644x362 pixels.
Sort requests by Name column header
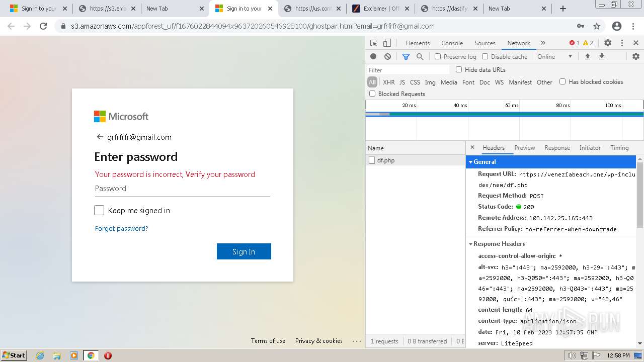[415, 148]
